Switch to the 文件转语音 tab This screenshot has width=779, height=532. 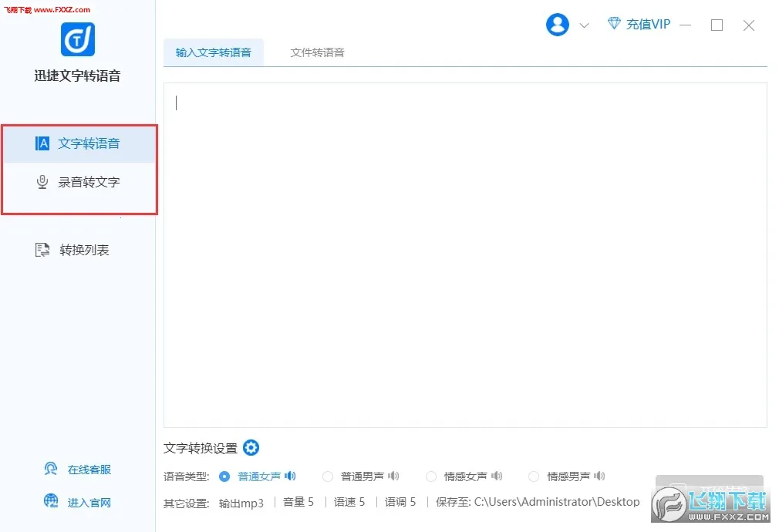click(x=317, y=52)
